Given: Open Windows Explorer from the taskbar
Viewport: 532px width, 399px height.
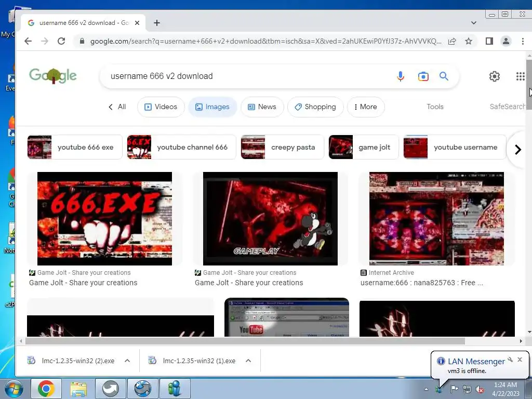Looking at the screenshot, I should [x=78, y=389].
